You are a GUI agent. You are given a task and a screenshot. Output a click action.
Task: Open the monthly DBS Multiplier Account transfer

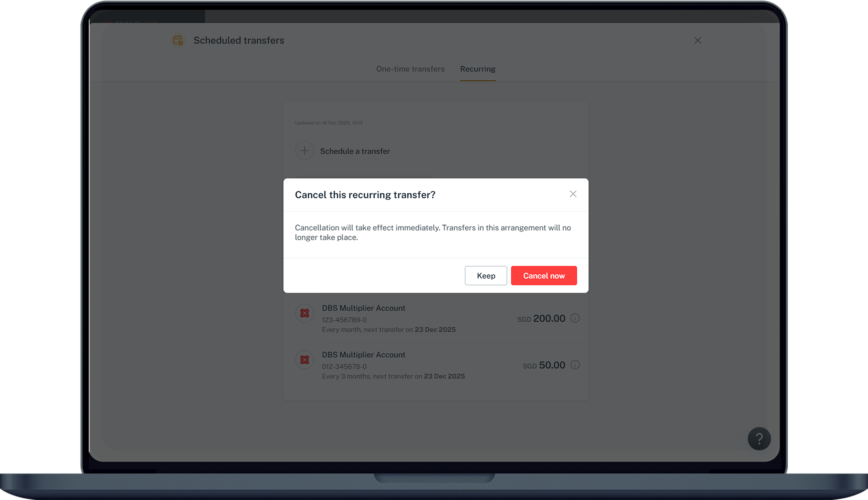click(x=363, y=308)
